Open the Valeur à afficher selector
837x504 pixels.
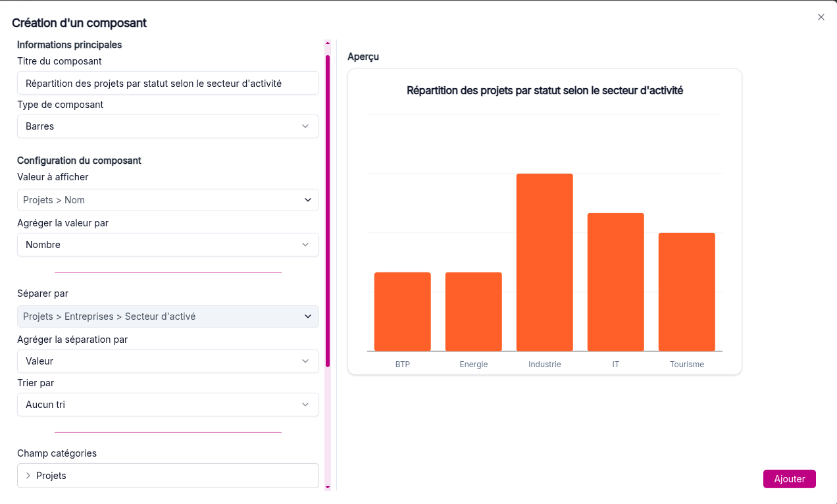[168, 200]
